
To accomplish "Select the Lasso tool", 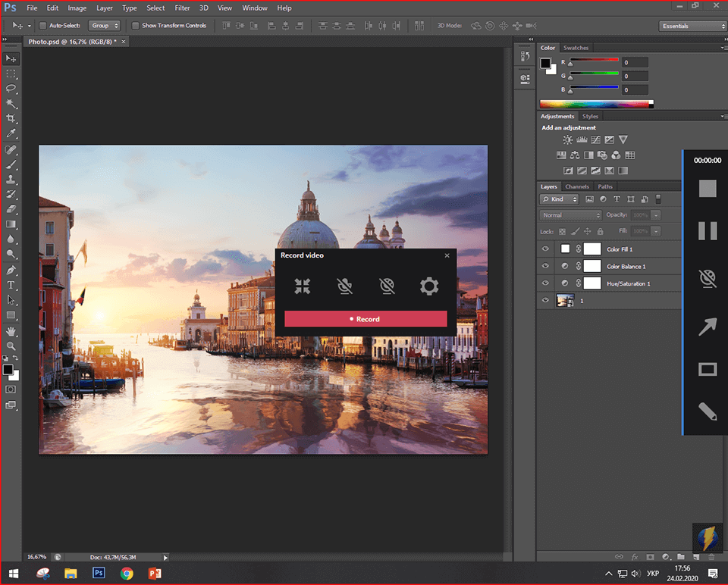I will click(11, 89).
